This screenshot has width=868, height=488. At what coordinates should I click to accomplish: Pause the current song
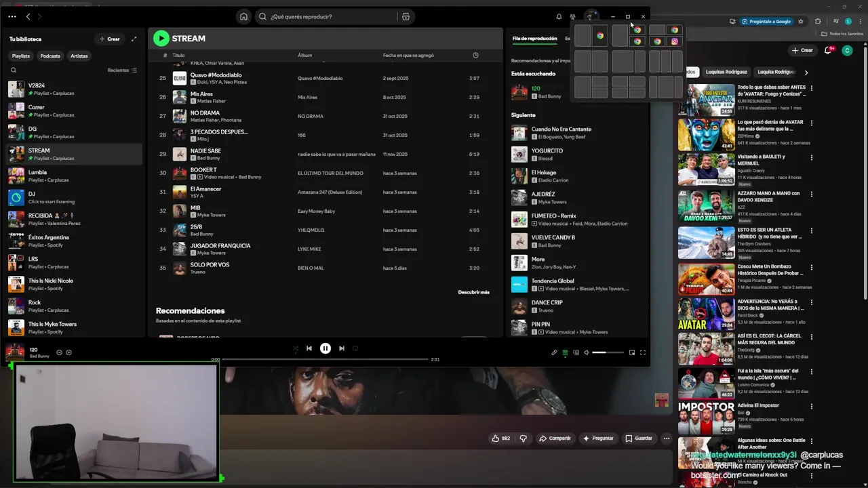click(x=325, y=348)
